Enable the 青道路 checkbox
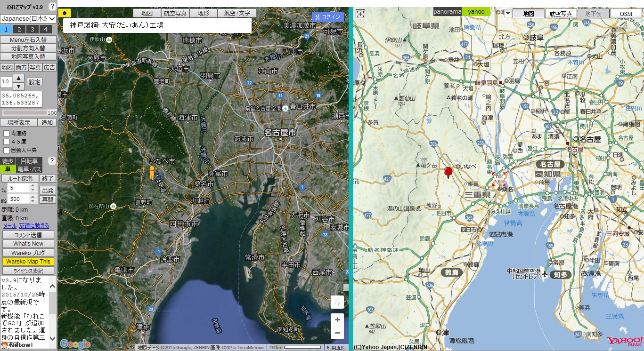The width and height of the screenshot is (644, 351). [x=7, y=133]
